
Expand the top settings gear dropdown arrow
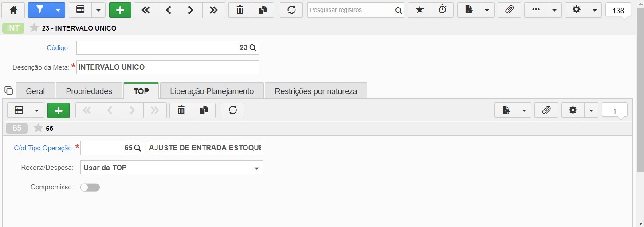(x=595, y=10)
